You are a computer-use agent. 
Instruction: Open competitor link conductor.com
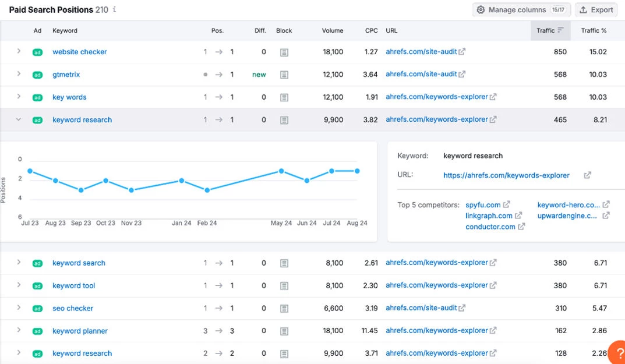[x=490, y=227]
